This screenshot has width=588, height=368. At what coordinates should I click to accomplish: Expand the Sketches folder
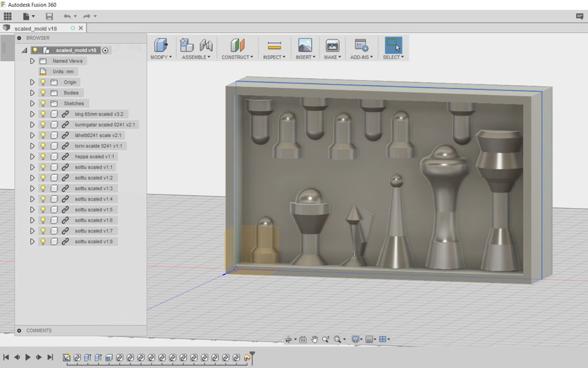(32, 103)
